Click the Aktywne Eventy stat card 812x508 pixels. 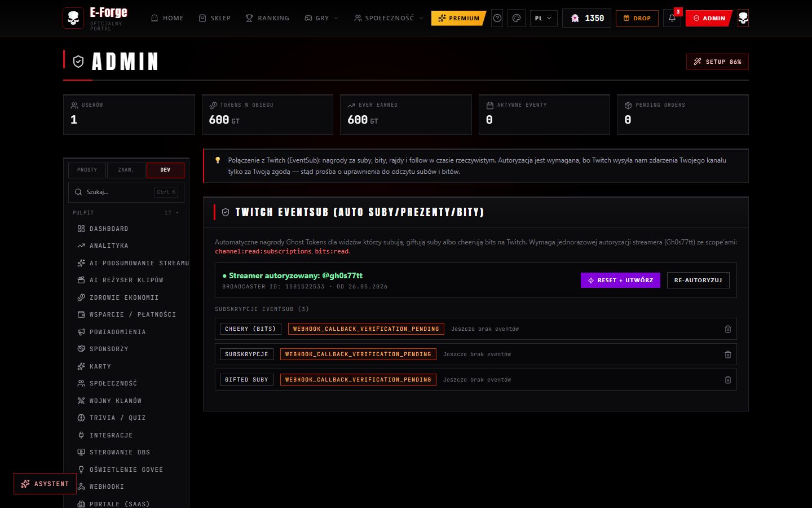click(544, 115)
